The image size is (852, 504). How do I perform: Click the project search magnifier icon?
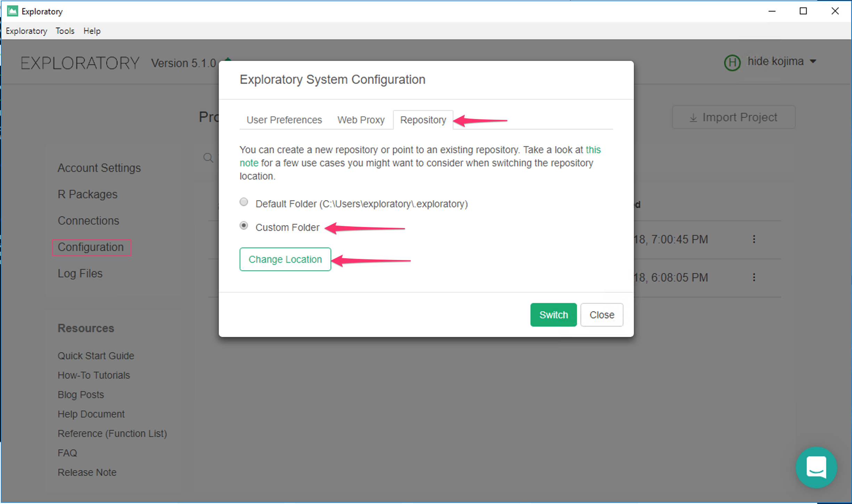point(208,158)
